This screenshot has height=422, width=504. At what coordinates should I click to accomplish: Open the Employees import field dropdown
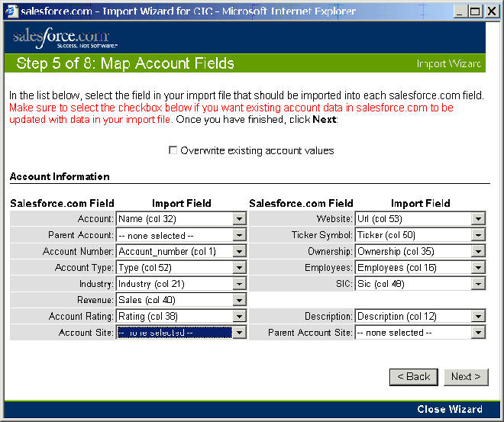[420, 268]
